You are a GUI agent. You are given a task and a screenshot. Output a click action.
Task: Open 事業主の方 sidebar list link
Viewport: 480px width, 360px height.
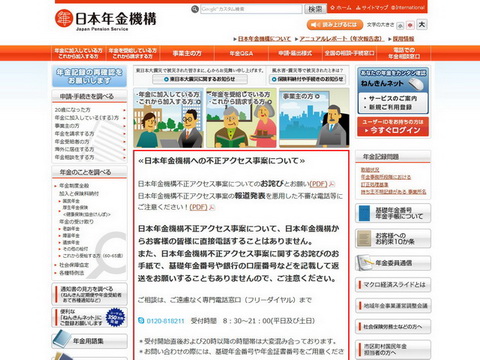(x=67, y=126)
